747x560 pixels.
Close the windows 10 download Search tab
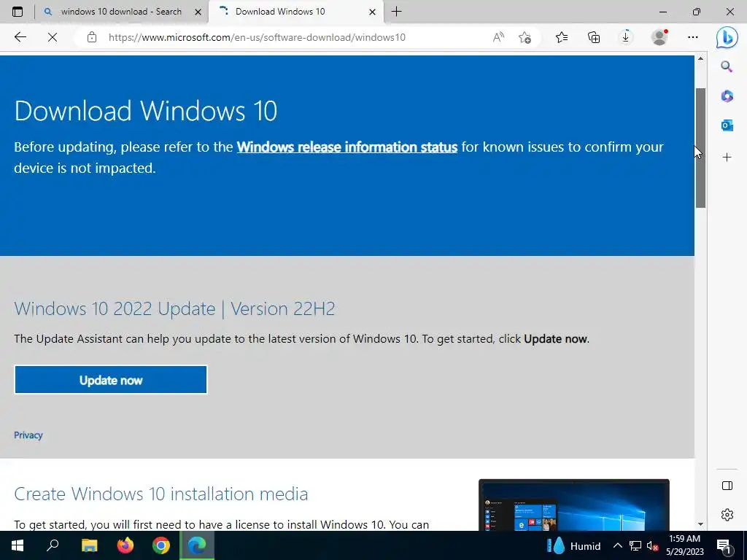tap(198, 12)
